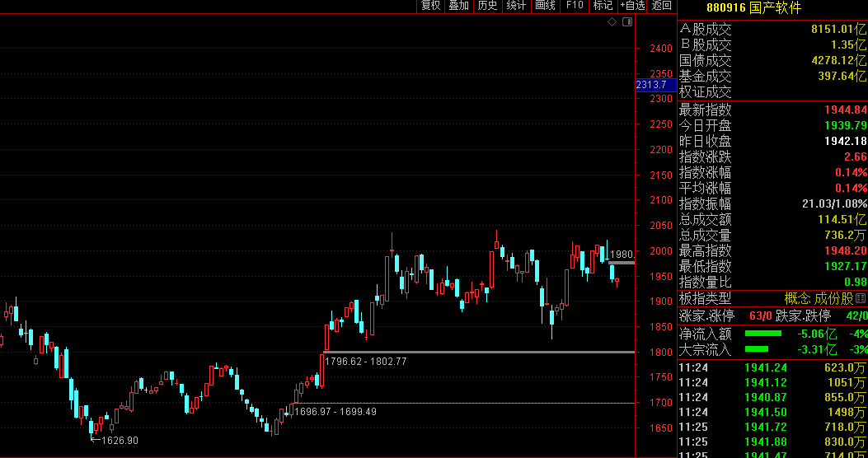The height and width of the screenshot is (458, 868).
Task: Select the 2313.7 price axis marker
Action: click(x=656, y=85)
